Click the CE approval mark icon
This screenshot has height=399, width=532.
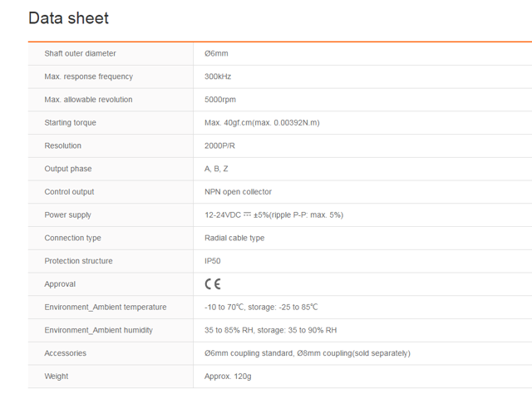pyautogui.click(x=213, y=284)
